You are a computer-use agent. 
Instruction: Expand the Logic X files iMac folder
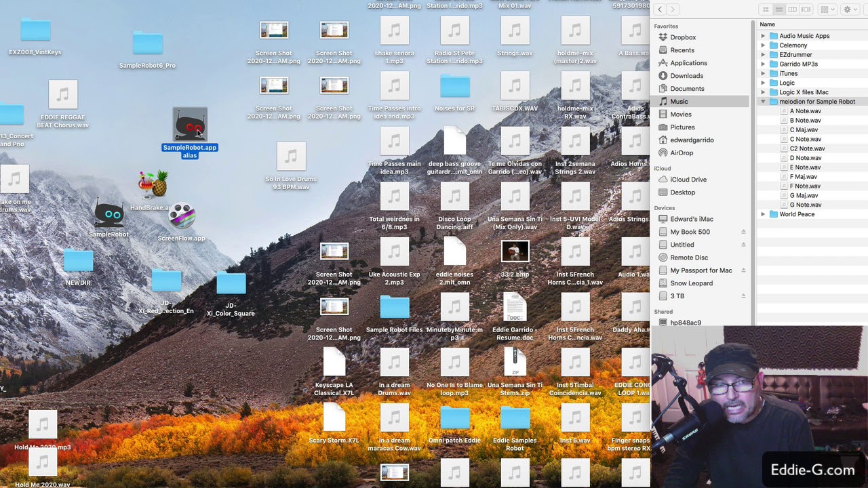tap(763, 92)
